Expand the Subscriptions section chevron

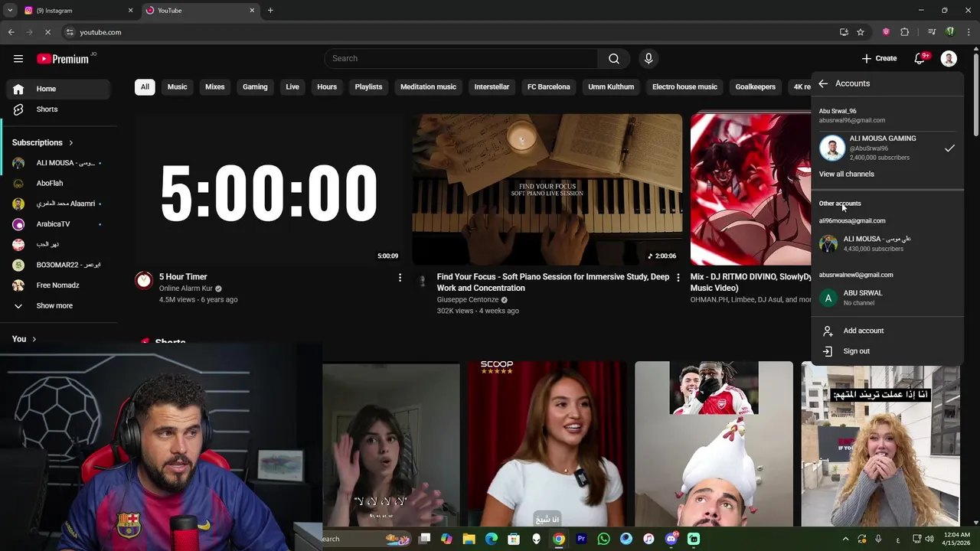(x=70, y=142)
